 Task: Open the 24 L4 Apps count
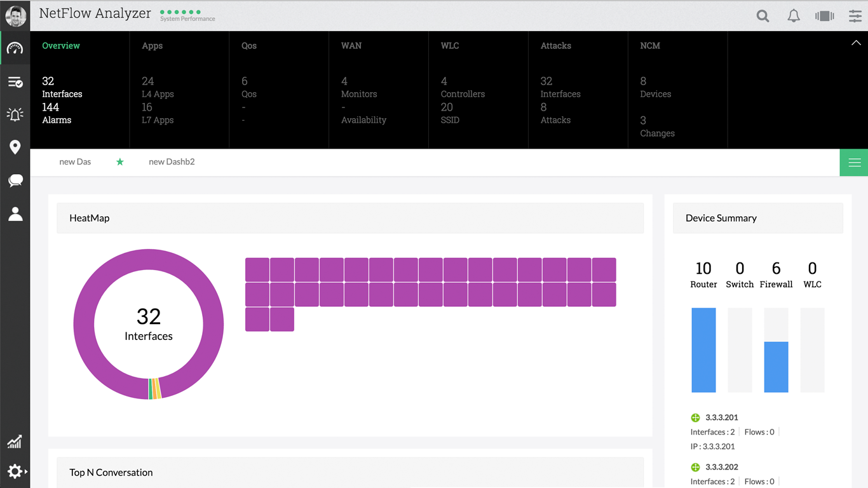[x=158, y=88]
